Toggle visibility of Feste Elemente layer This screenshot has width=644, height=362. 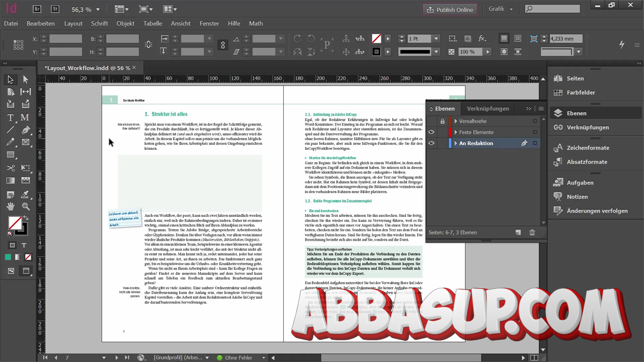pos(431,132)
